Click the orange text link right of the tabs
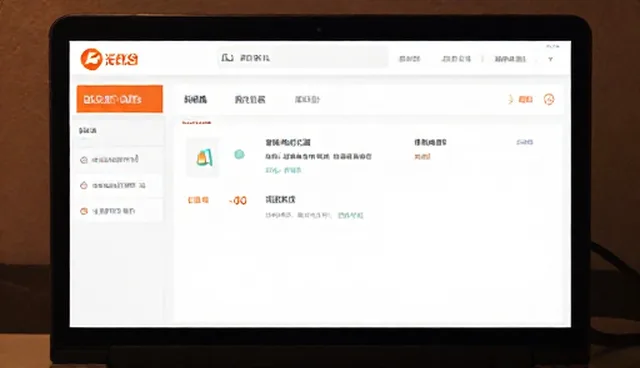 tap(525, 99)
